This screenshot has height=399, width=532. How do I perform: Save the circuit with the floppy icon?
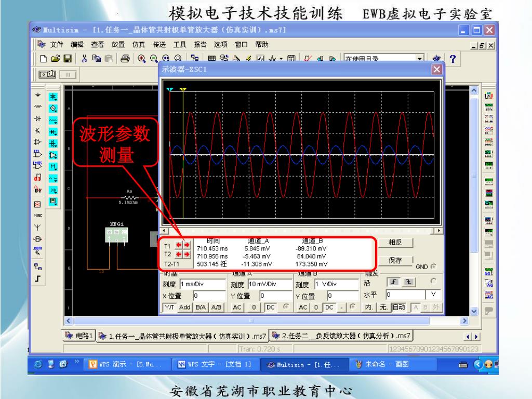[68, 59]
